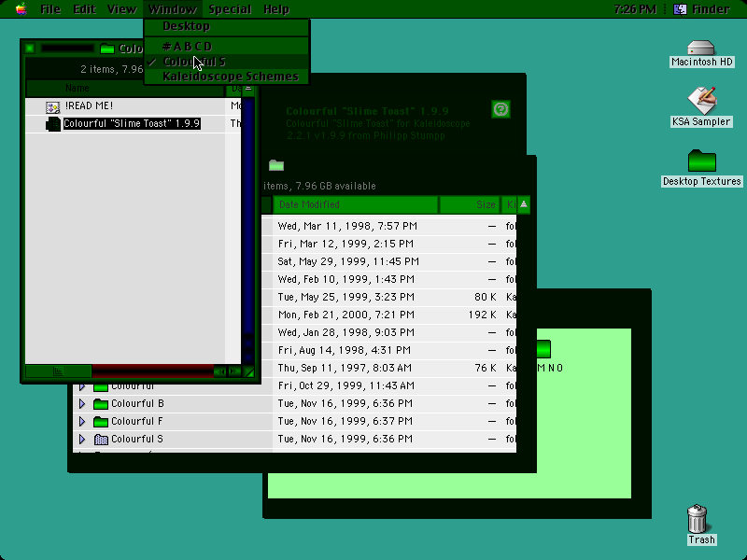Expand the Colourful S folder
747x560 pixels.
coord(82,439)
